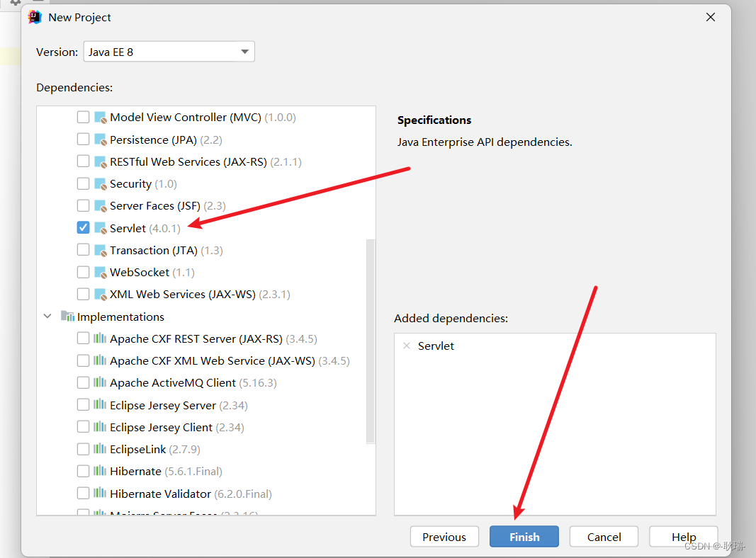Click the WebSocket spec icon
The width and height of the screenshot is (756, 558).
tap(101, 273)
